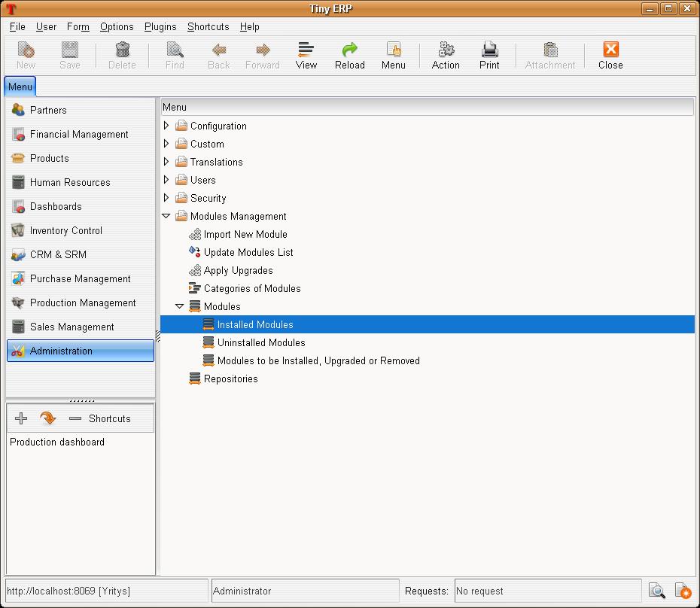
Task: Click the Print toolbar icon
Action: pos(489,50)
